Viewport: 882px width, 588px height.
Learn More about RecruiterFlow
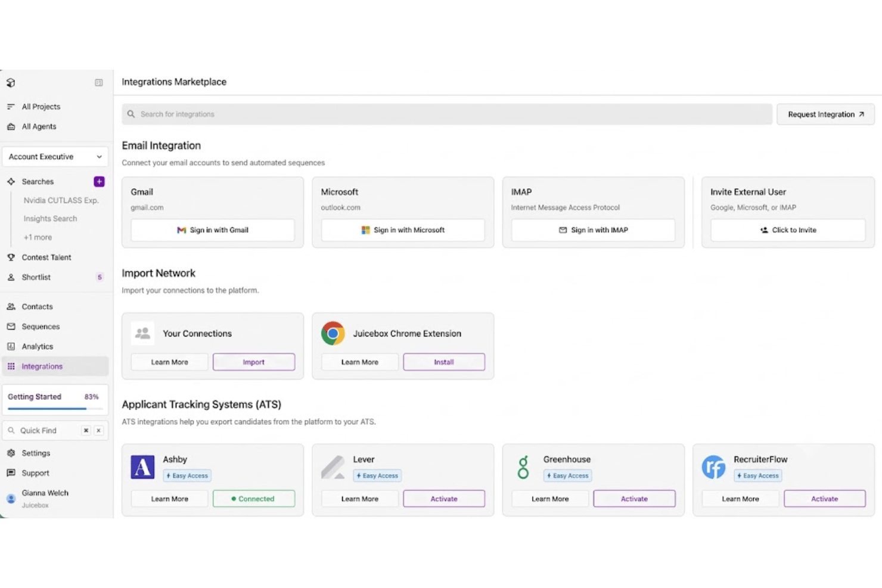(741, 499)
